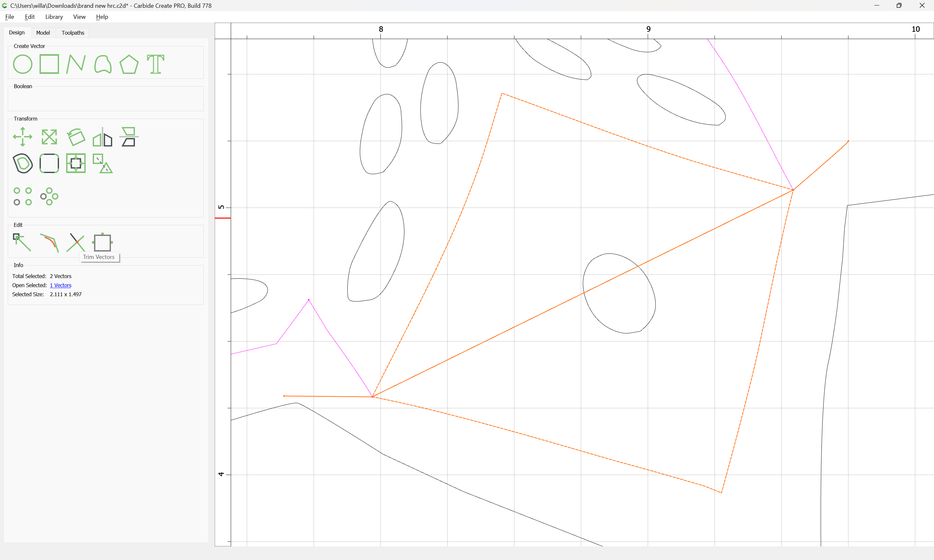This screenshot has height=560, width=934.
Task: Switch to the Model tab
Action: coord(43,32)
